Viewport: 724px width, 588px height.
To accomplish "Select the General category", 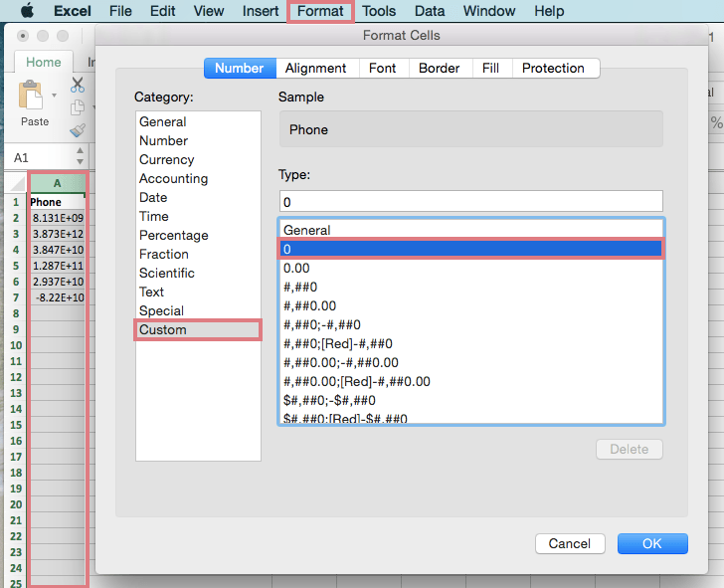I will [198, 122].
